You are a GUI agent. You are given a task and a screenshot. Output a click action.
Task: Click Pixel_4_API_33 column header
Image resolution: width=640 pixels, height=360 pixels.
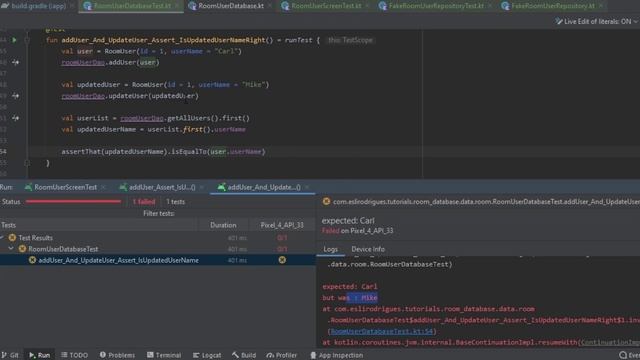tap(282, 225)
